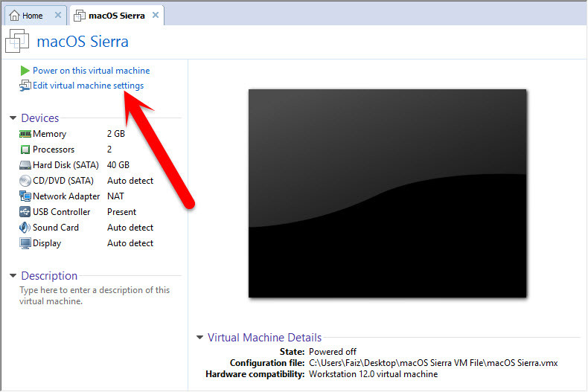Collapse the Virtual Machine Details section
The width and height of the screenshot is (588, 392).
coord(200,338)
